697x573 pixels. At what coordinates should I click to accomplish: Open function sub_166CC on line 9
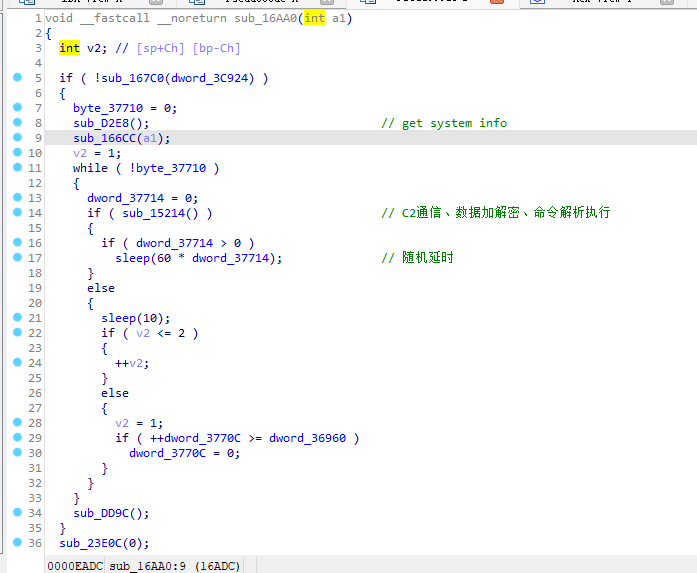point(104,138)
